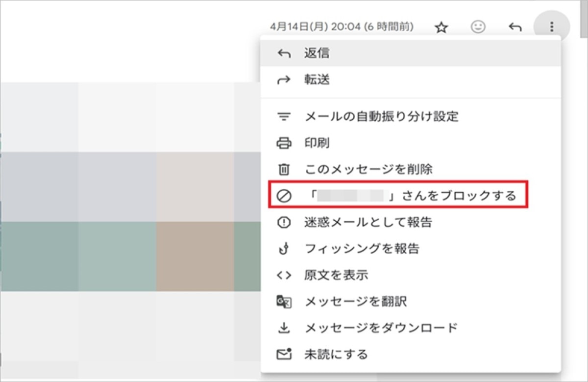The height and width of the screenshot is (382, 588).
Task: Click the warning icon for 迷惑メールとして報告
Action: point(284,223)
